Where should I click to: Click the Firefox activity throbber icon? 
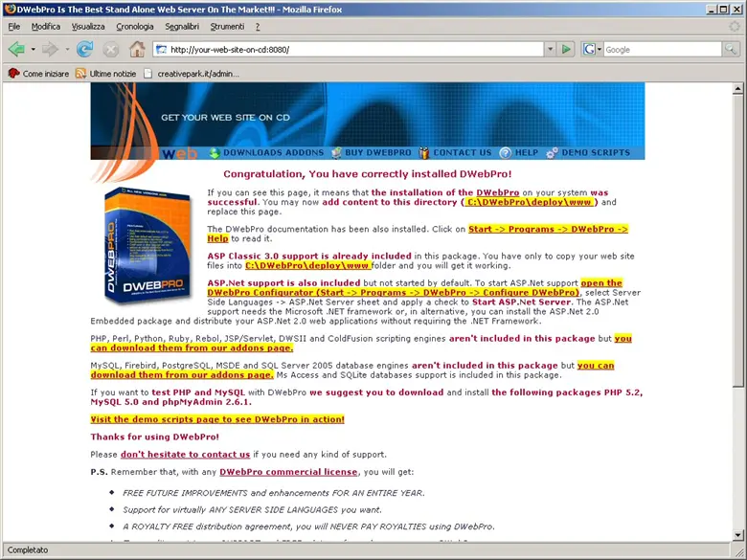point(735,27)
